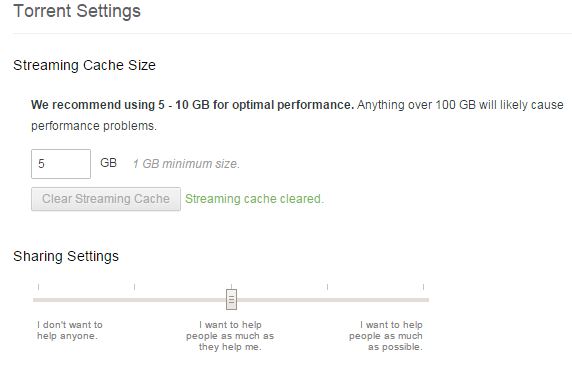Click the "I don't want to help anyone" label
This screenshot has height=366, width=572.
point(70,330)
